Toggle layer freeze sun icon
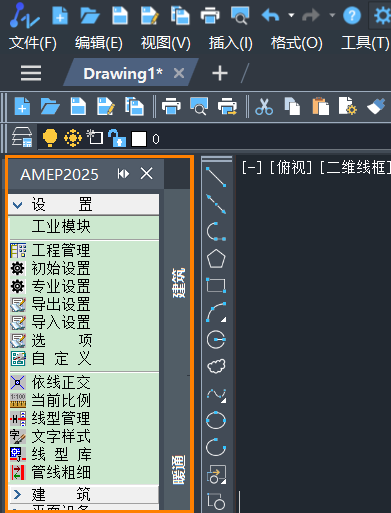 pos(73,138)
